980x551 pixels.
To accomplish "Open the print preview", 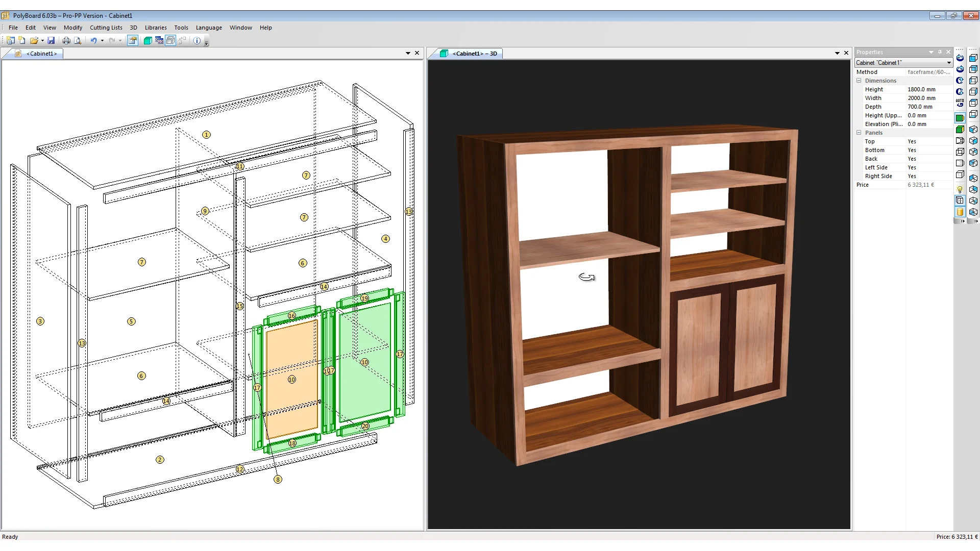I will (78, 40).
